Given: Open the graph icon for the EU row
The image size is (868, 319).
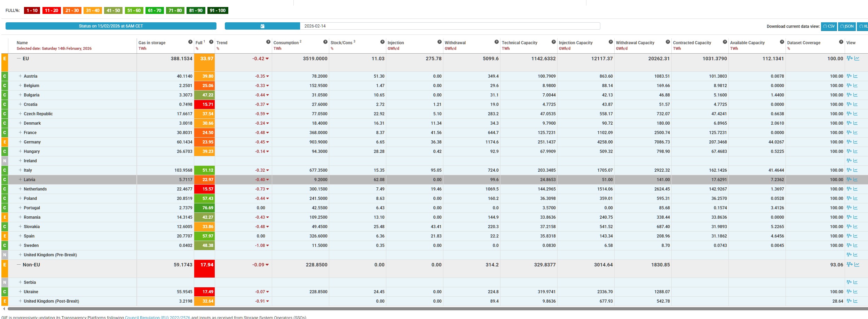Looking at the screenshot, I should click(857, 59).
